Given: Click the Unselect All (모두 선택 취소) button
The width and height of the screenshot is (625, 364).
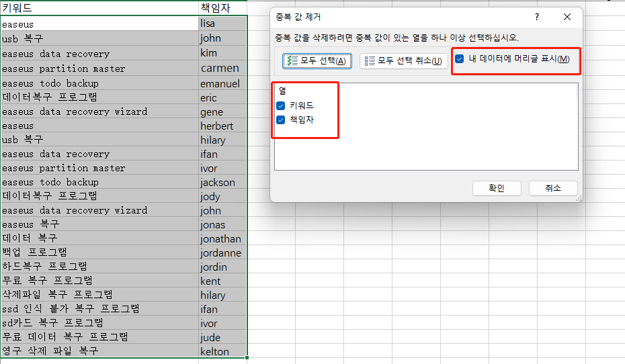Looking at the screenshot, I should coord(404,61).
